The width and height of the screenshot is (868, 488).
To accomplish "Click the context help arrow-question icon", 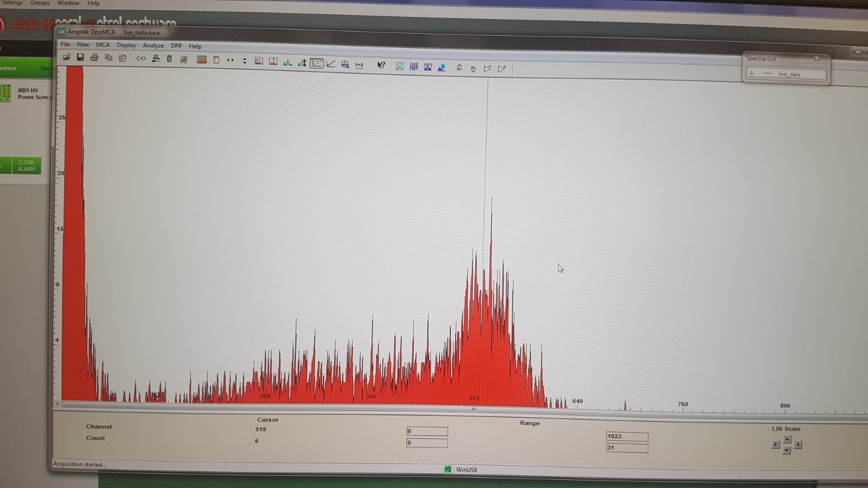I will click(381, 66).
